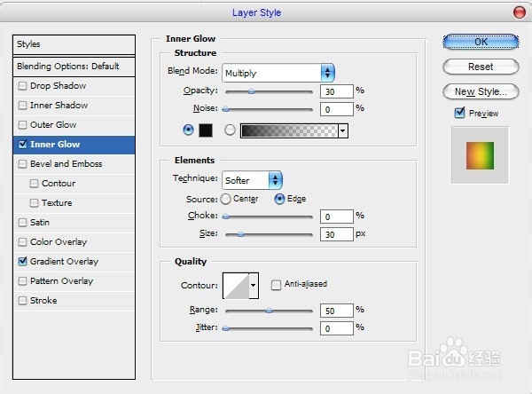Select the Satin style row
This screenshot has height=394, width=532.
[74, 223]
